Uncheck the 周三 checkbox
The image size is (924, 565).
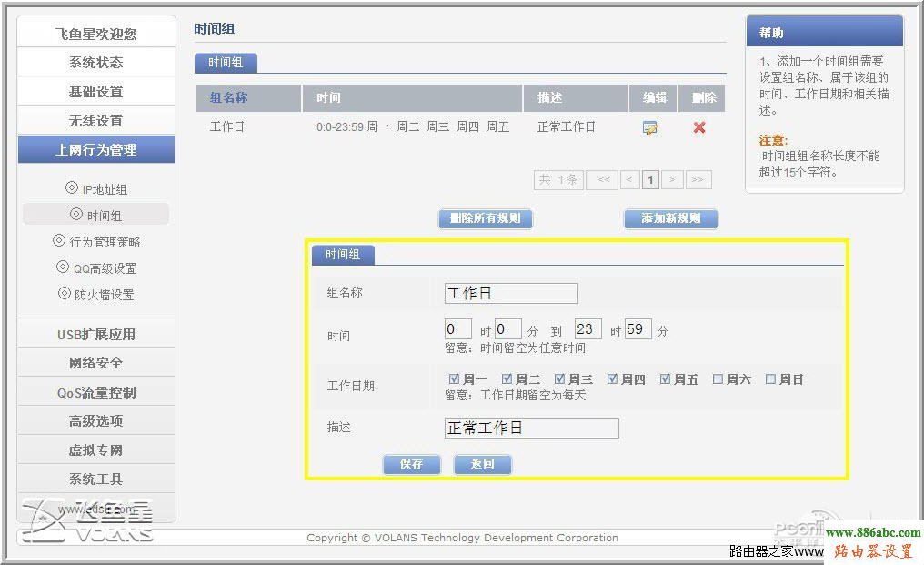tap(559, 378)
